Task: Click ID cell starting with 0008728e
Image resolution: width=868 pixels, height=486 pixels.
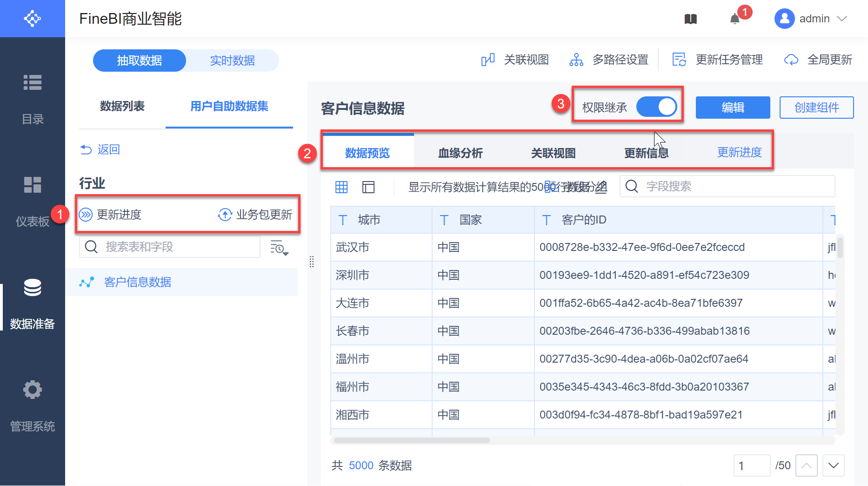Action: (679, 247)
